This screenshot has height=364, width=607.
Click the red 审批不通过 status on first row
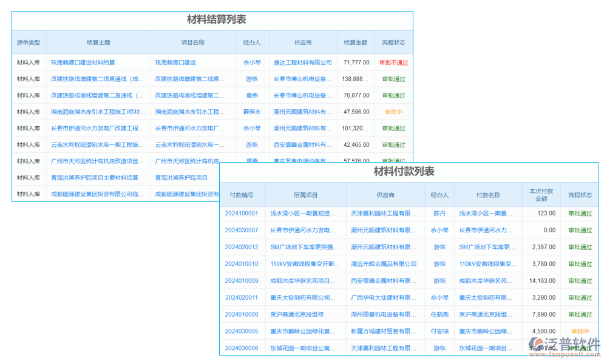click(393, 62)
